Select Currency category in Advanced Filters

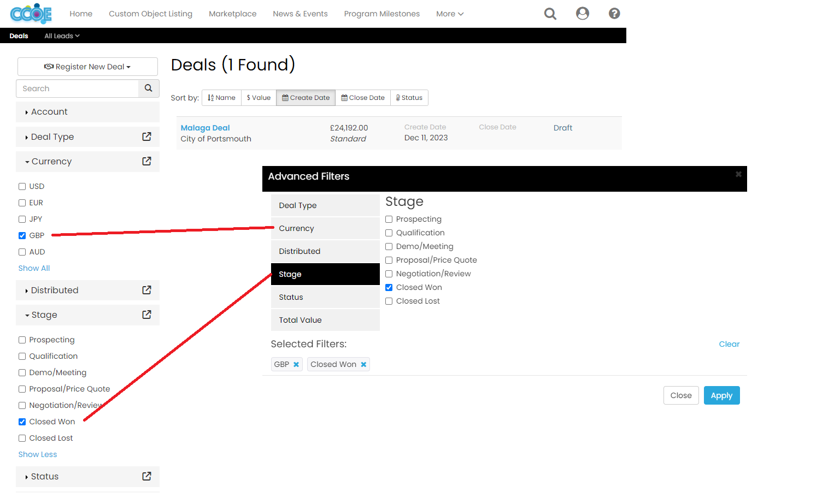point(325,228)
